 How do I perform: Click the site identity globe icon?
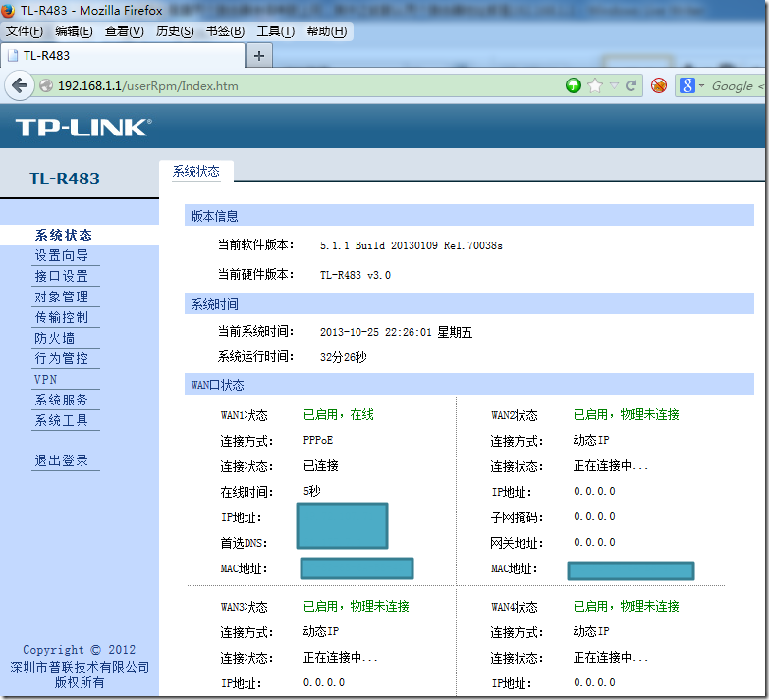pos(46,85)
